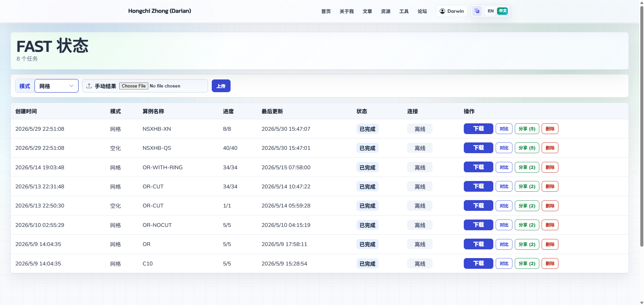This screenshot has width=644, height=305.
Task: Go to 工具 in the top menu
Action: click(404, 11)
